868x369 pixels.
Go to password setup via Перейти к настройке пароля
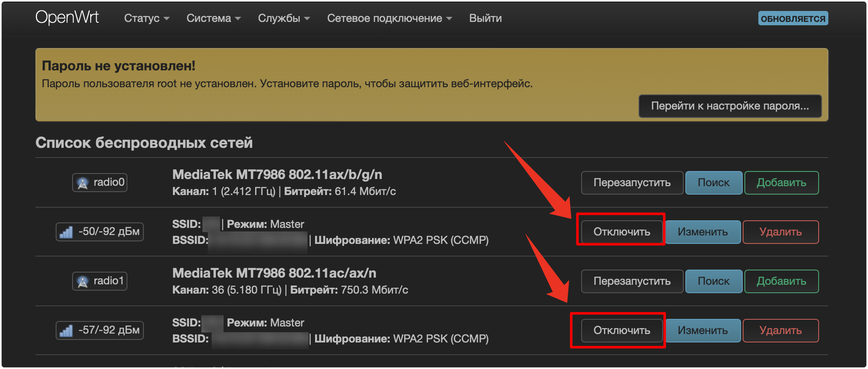click(730, 106)
